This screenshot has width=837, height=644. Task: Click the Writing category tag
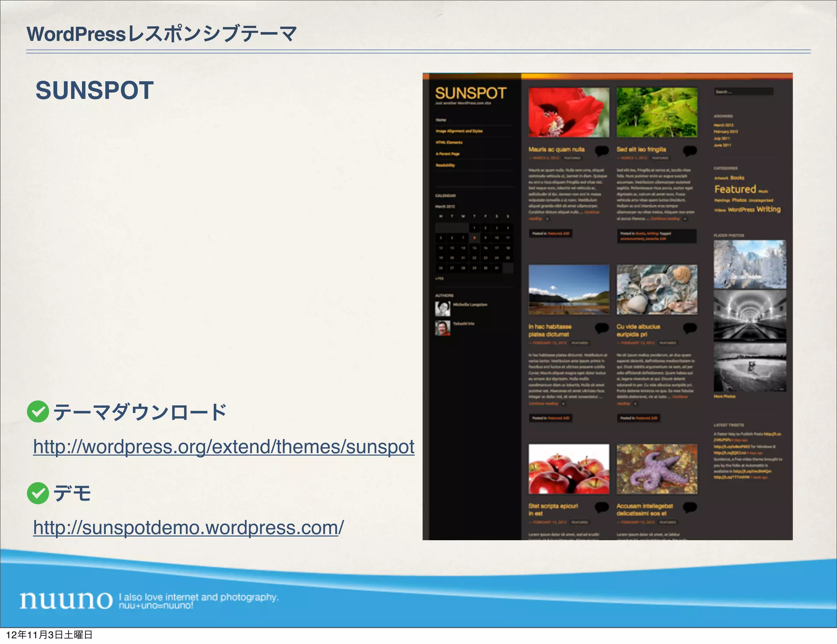tap(768, 209)
